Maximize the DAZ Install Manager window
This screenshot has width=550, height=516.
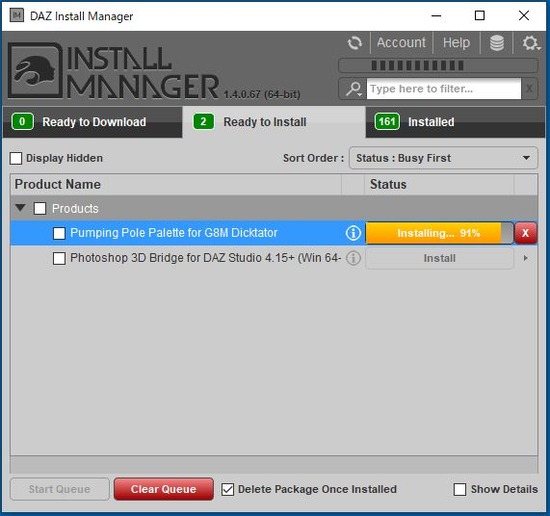[x=480, y=15]
